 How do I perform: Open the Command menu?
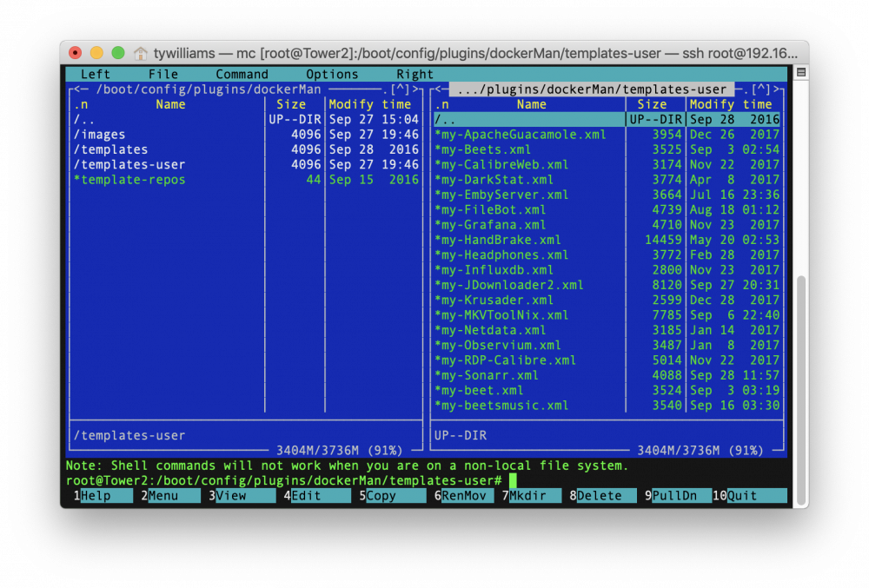click(x=242, y=74)
